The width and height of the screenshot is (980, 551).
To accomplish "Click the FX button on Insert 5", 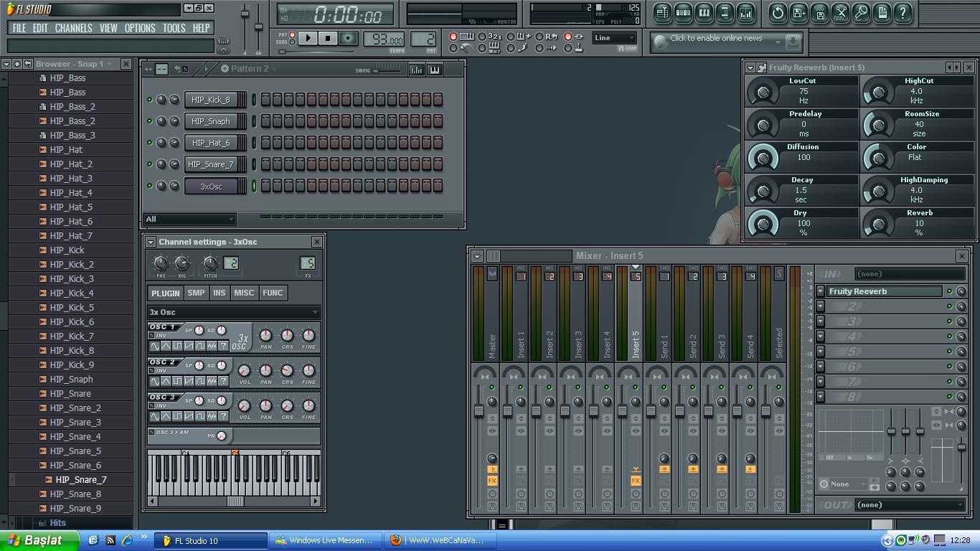I will coord(636,481).
